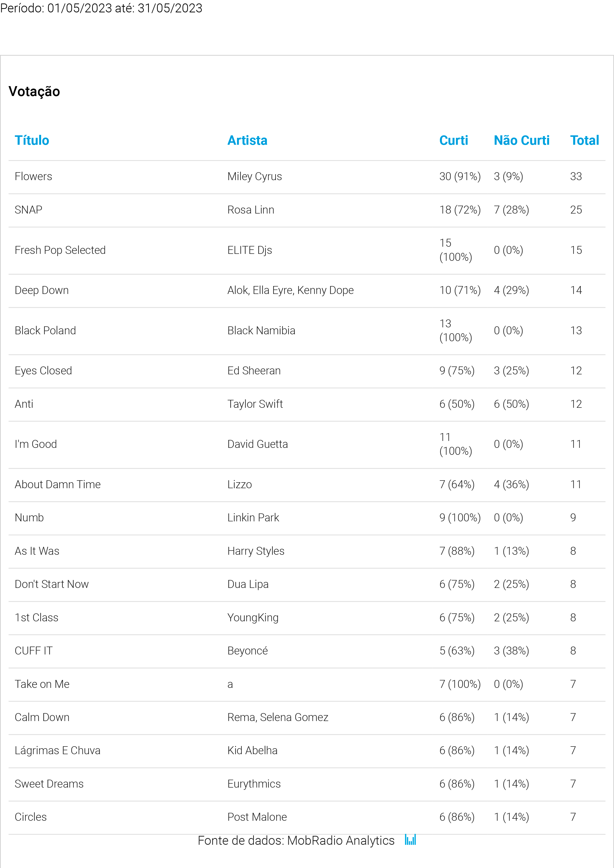The image size is (614, 868).
Task: Select artist Black Namibia
Action: click(261, 331)
